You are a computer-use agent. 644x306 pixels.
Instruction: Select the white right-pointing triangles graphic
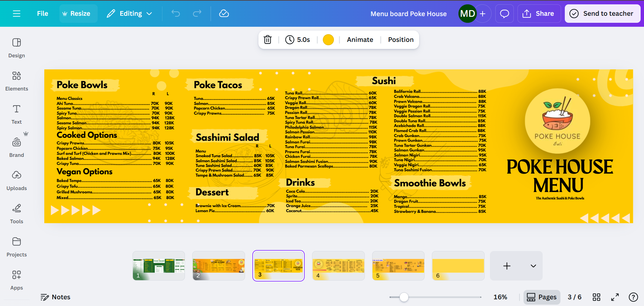coord(76,210)
